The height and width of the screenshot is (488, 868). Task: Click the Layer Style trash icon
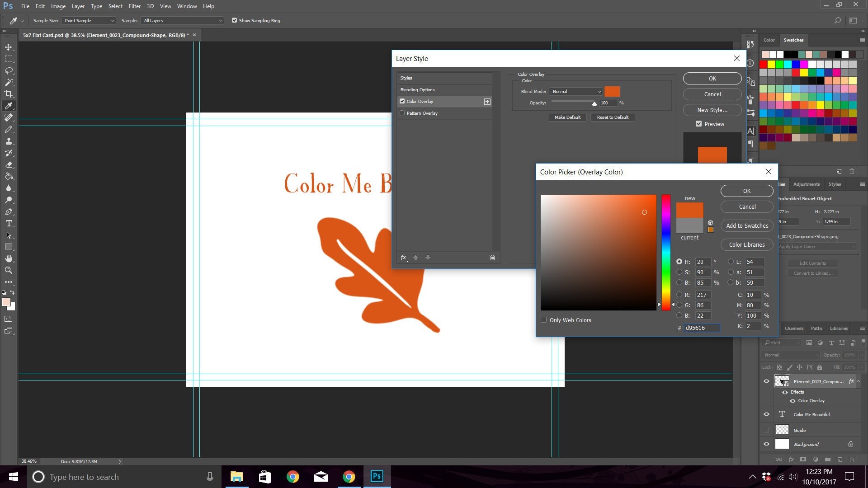[492, 258]
